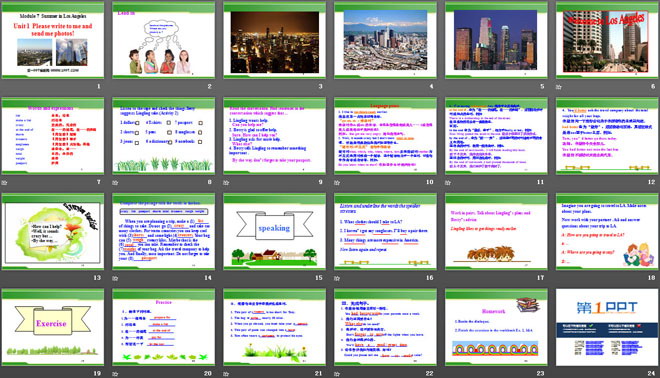The image size is (660, 378).
Task: Select slide 16 Listen and underline the words
Action: [385, 232]
